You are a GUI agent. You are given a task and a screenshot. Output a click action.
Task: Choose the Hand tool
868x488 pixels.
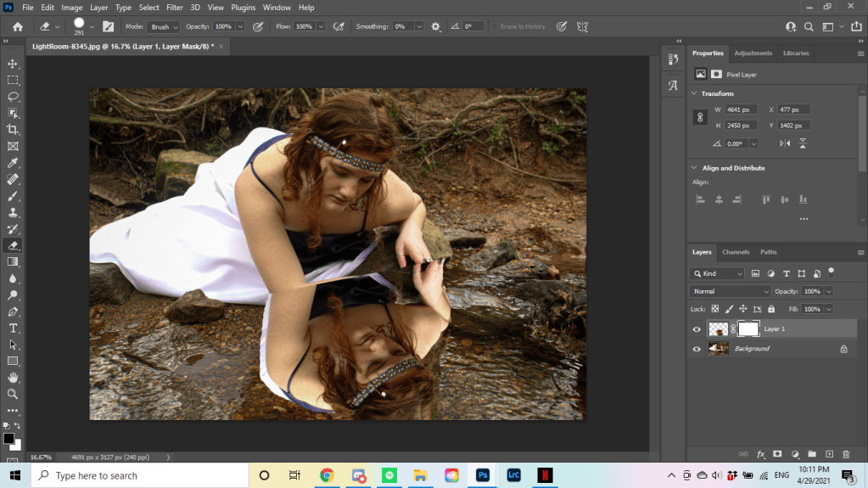coord(13,378)
